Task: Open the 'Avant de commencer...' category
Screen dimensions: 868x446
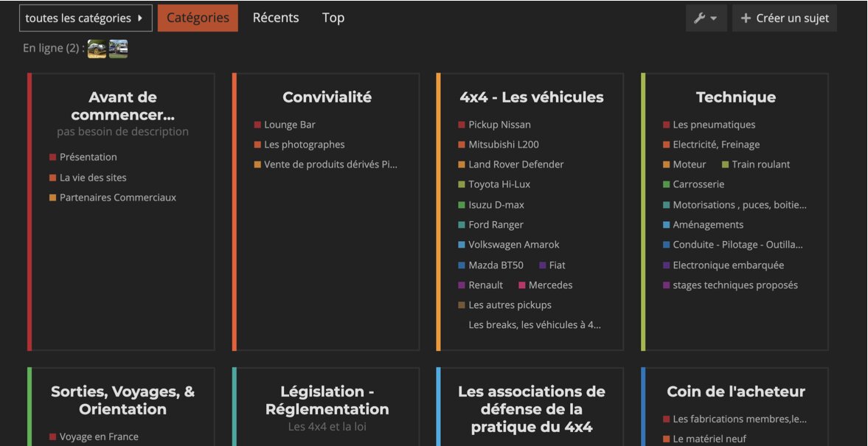Action: click(122, 106)
